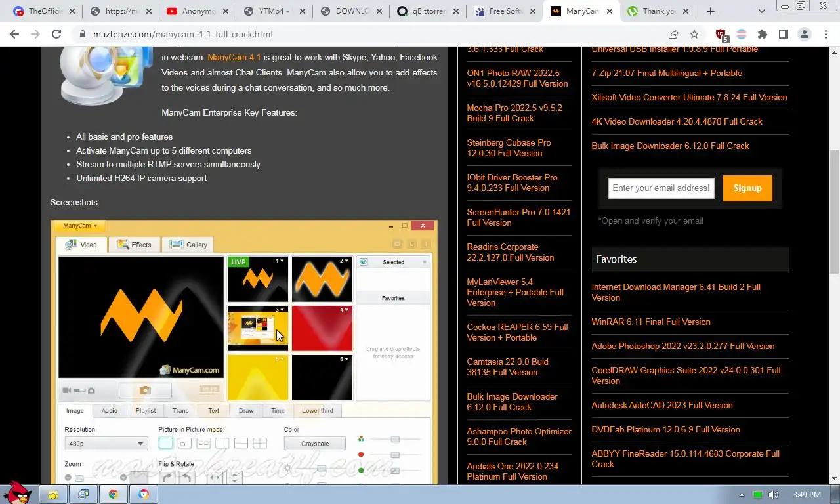This screenshot has width=840, height=504.
Task: Open Adobe Photoshop 2022 link
Action: point(683,346)
